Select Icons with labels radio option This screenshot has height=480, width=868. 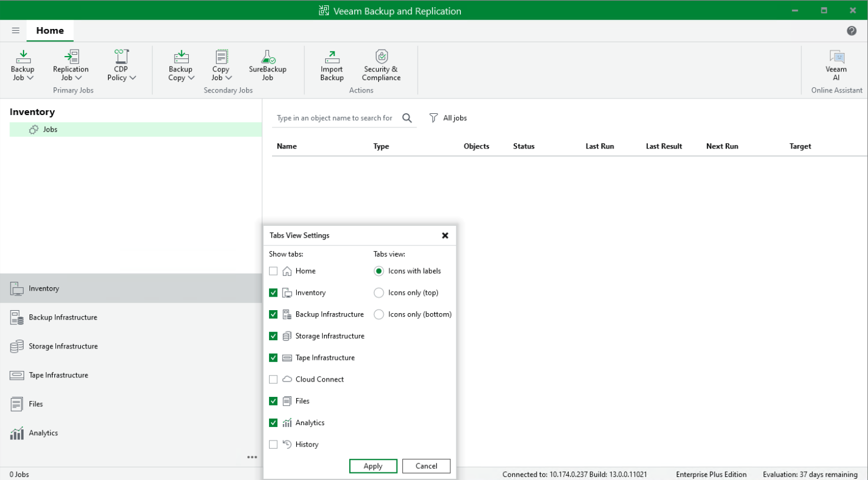pyautogui.click(x=379, y=271)
